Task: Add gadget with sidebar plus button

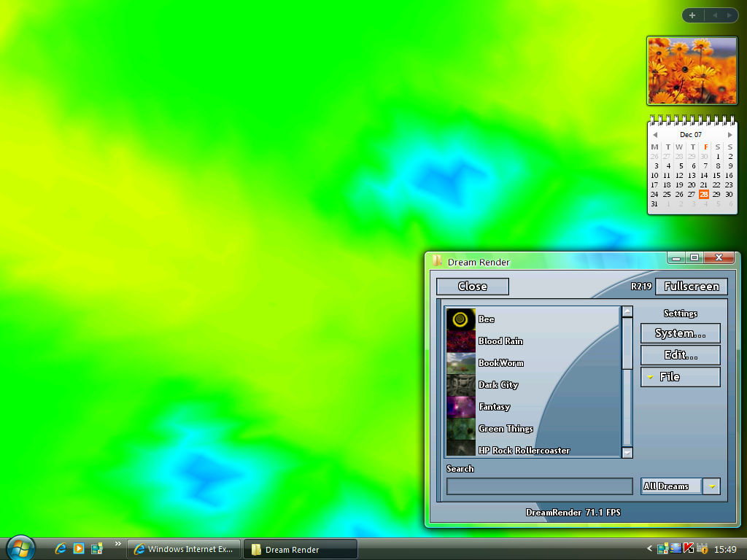Action: point(692,15)
